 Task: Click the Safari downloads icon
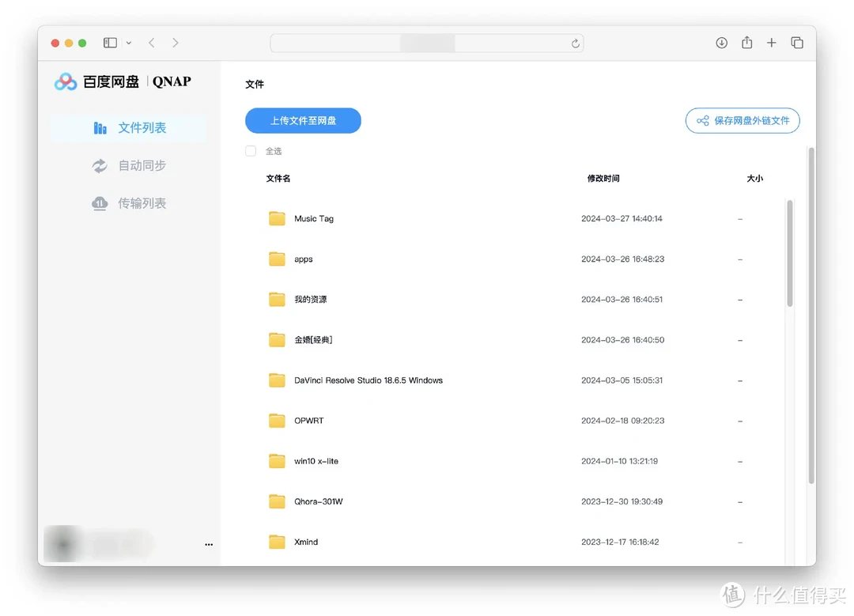pyautogui.click(x=721, y=43)
